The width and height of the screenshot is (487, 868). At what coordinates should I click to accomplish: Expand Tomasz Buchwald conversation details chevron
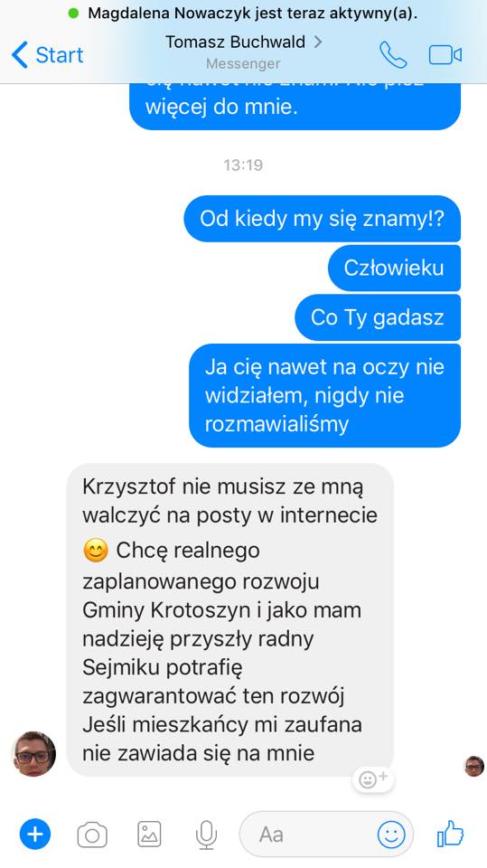click(x=318, y=42)
